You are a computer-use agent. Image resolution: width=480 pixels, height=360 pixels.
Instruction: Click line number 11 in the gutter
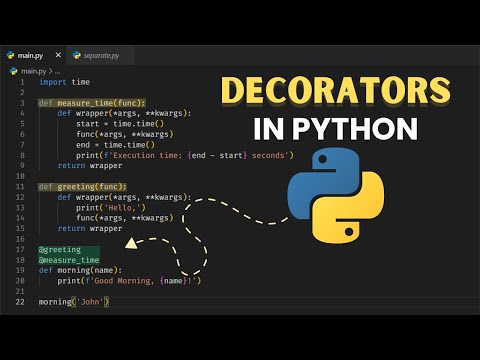(20, 187)
